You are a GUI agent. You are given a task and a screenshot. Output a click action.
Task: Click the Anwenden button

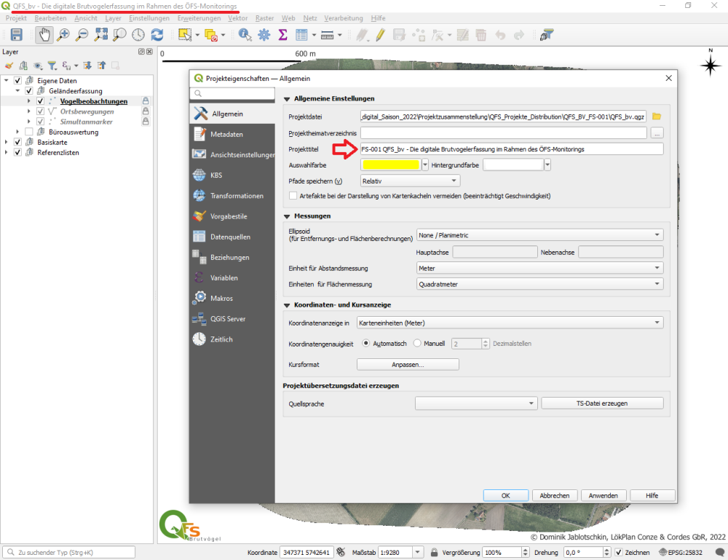pyautogui.click(x=603, y=495)
